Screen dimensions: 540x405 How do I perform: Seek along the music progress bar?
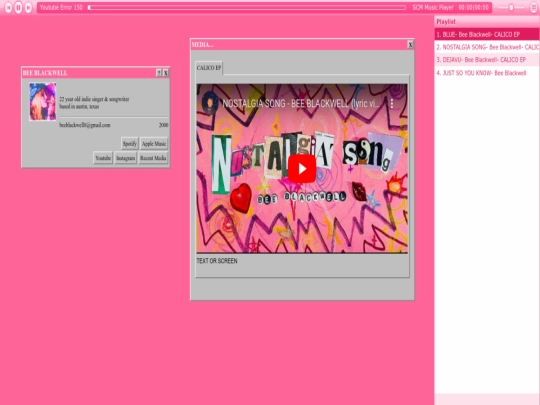coord(247,8)
